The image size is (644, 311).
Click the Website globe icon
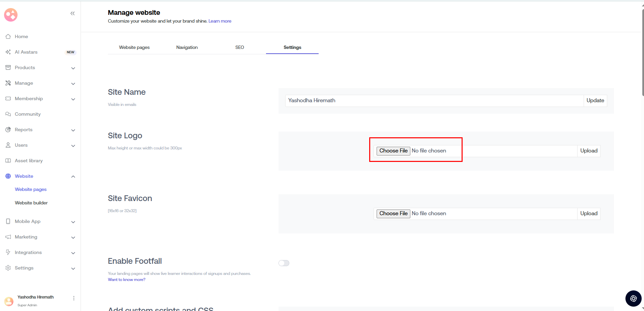click(x=8, y=176)
